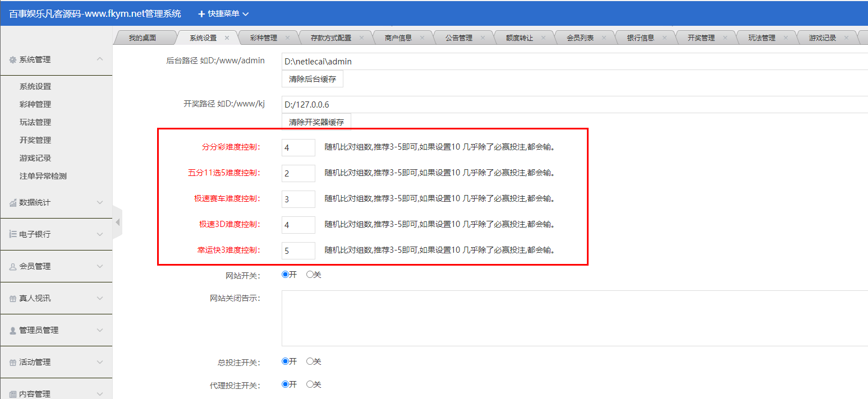This screenshot has width=868, height=399.
Task: Click the 管理员管理 user icon
Action: pyautogui.click(x=13, y=330)
